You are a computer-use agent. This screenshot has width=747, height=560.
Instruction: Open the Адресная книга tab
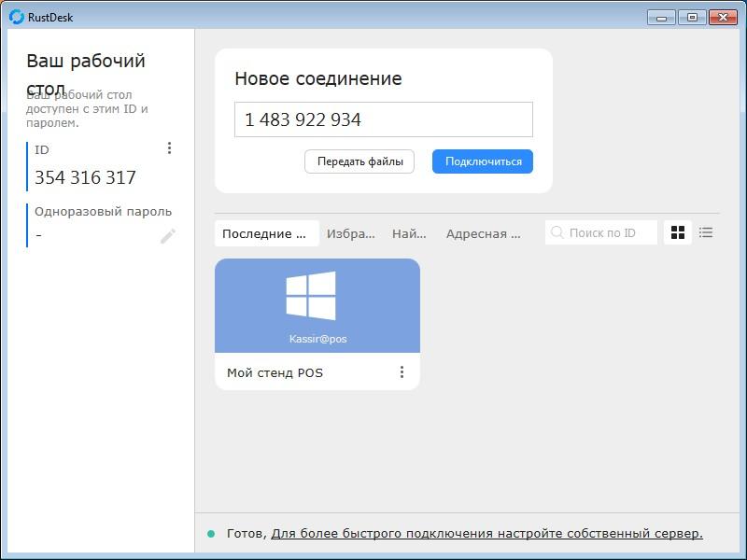tap(483, 233)
